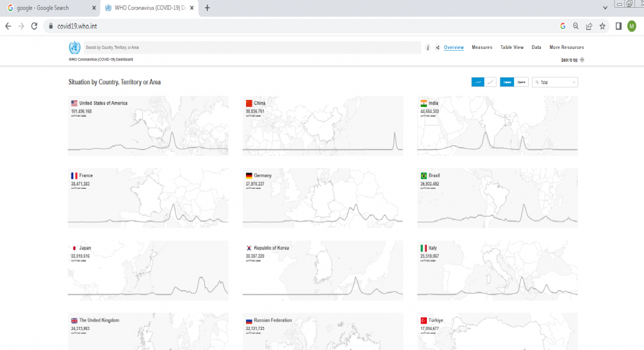
Task: Switch the chart to Deaths
Action: [521, 82]
